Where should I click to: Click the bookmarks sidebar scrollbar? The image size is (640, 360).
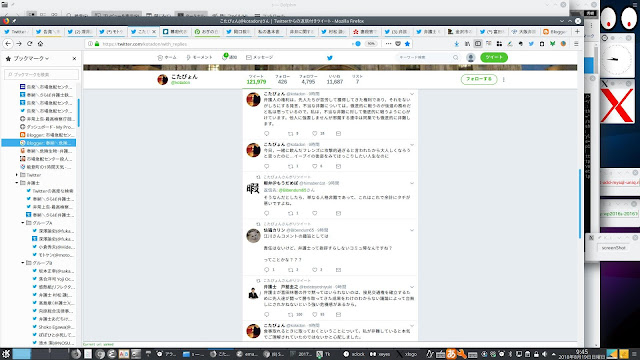pos(78,113)
